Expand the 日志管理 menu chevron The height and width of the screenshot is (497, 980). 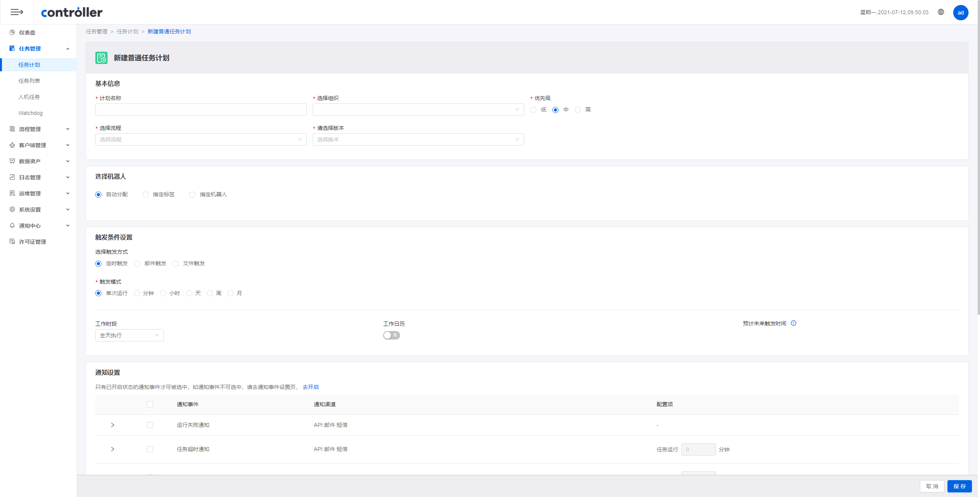pyautogui.click(x=68, y=177)
